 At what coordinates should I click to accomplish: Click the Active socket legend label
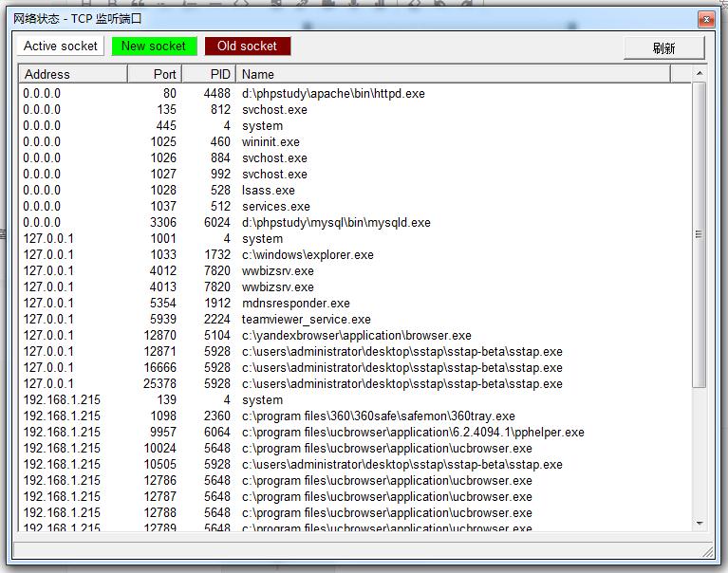click(x=61, y=46)
